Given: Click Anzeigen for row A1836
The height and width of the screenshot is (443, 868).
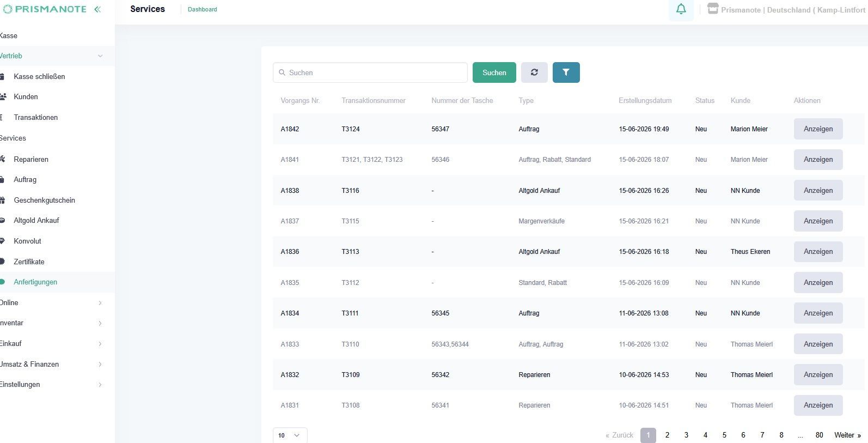Looking at the screenshot, I should 818,252.
